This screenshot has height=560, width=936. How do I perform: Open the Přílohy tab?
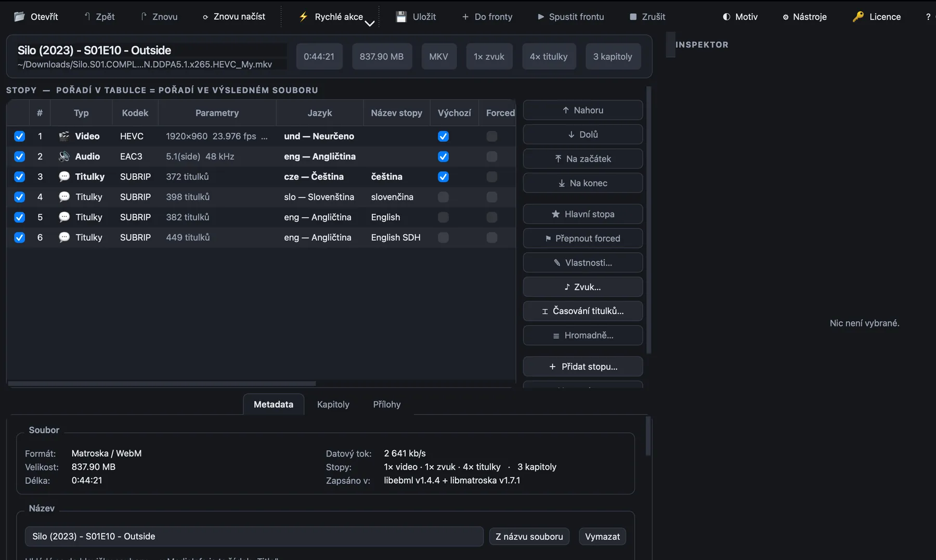point(387,405)
